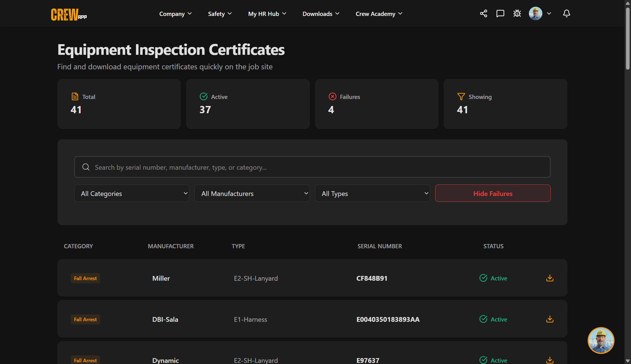Click the STATUS column header

click(493, 246)
